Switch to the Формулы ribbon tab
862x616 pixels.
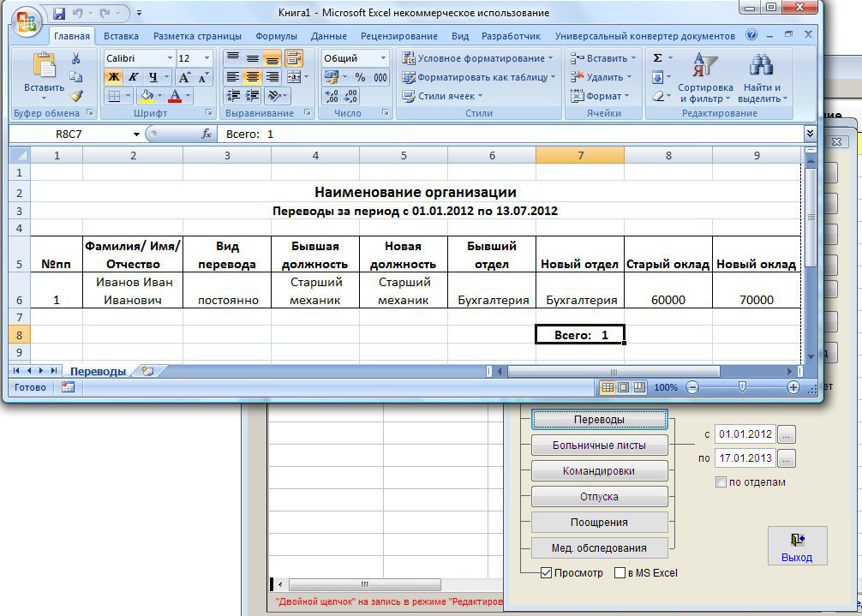pyautogui.click(x=276, y=37)
